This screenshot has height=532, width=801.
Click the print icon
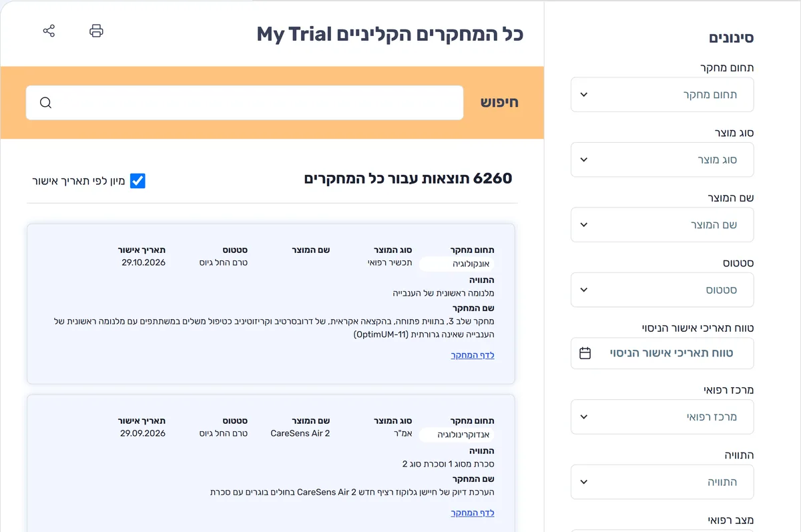[x=97, y=31]
